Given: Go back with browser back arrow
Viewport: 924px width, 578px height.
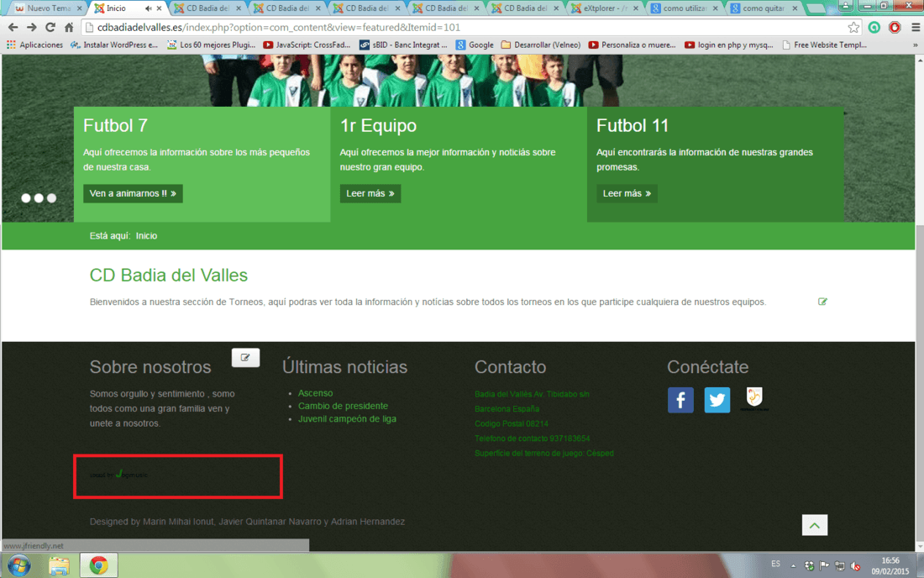Looking at the screenshot, I should click(13, 28).
